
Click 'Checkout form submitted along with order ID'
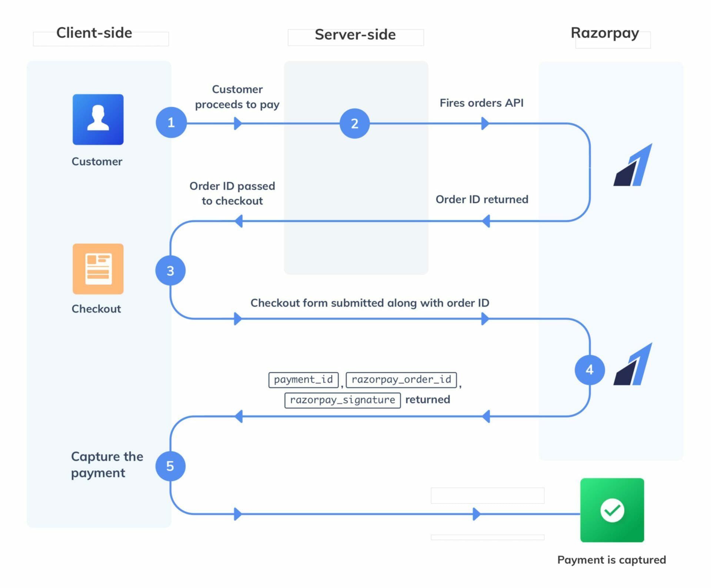[370, 303]
